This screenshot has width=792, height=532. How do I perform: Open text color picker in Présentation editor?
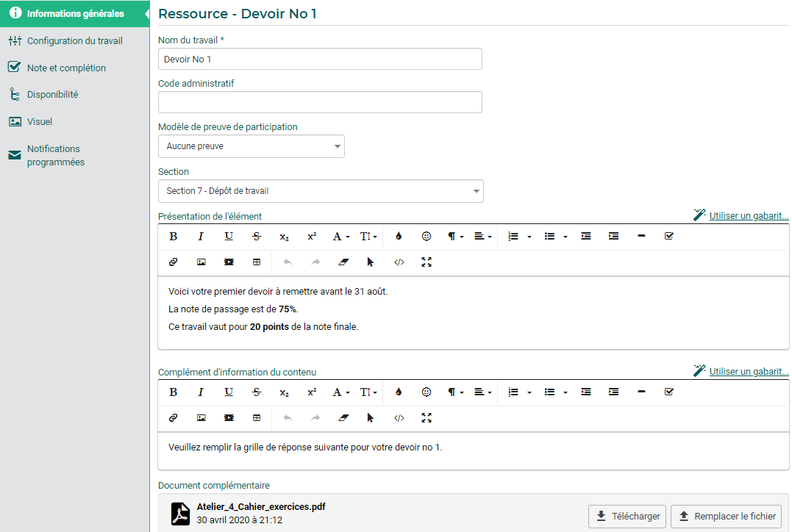(399, 236)
